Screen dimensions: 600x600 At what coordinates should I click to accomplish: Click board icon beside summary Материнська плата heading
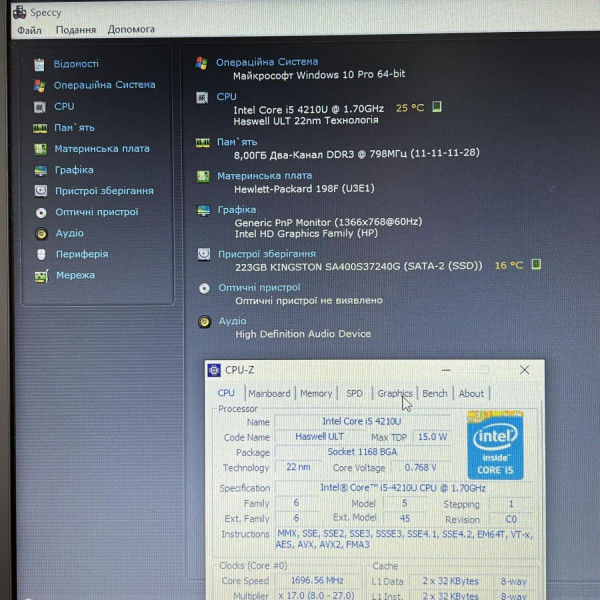point(203,177)
